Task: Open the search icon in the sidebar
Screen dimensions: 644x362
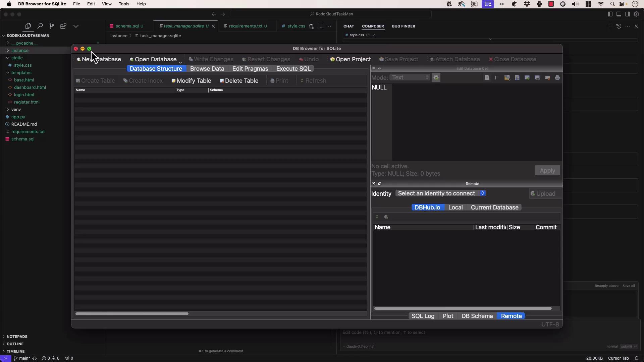Action: click(40, 26)
